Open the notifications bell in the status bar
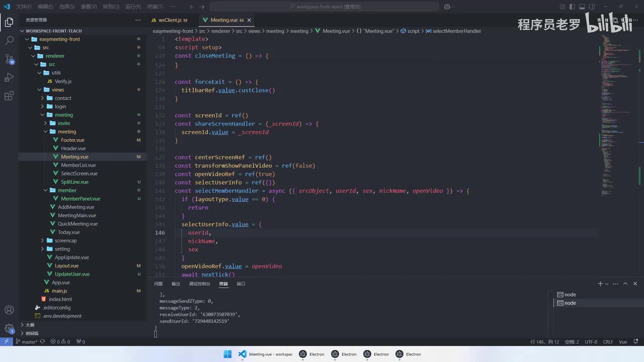This screenshot has height=362, width=644. coord(636,342)
